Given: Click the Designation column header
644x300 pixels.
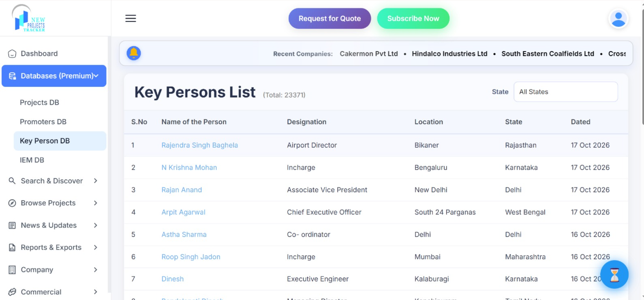Looking at the screenshot, I should pyautogui.click(x=306, y=122).
